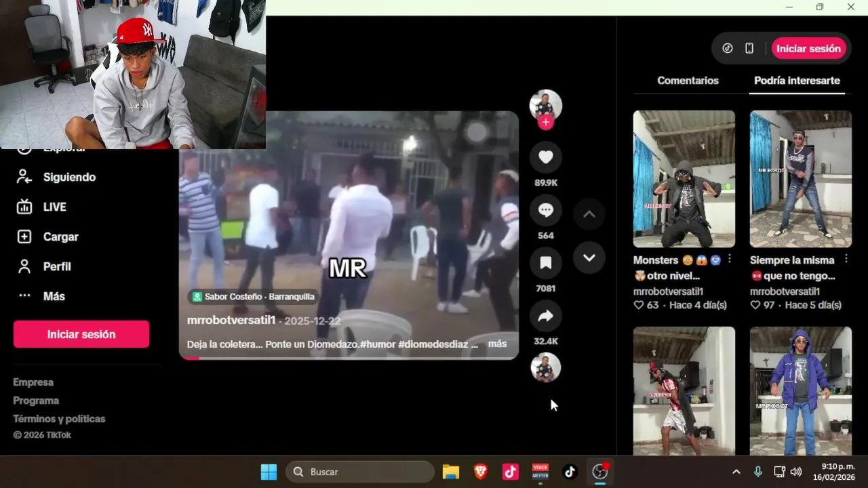Follow creator with red plus badge
This screenshot has width=868, height=488.
click(x=546, y=122)
